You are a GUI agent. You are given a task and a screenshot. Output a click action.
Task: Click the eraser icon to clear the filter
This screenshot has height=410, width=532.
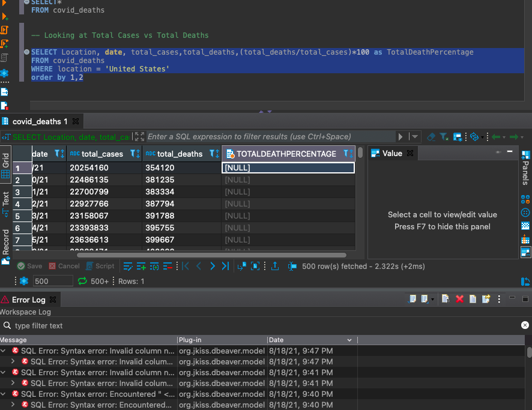pyautogui.click(x=430, y=137)
